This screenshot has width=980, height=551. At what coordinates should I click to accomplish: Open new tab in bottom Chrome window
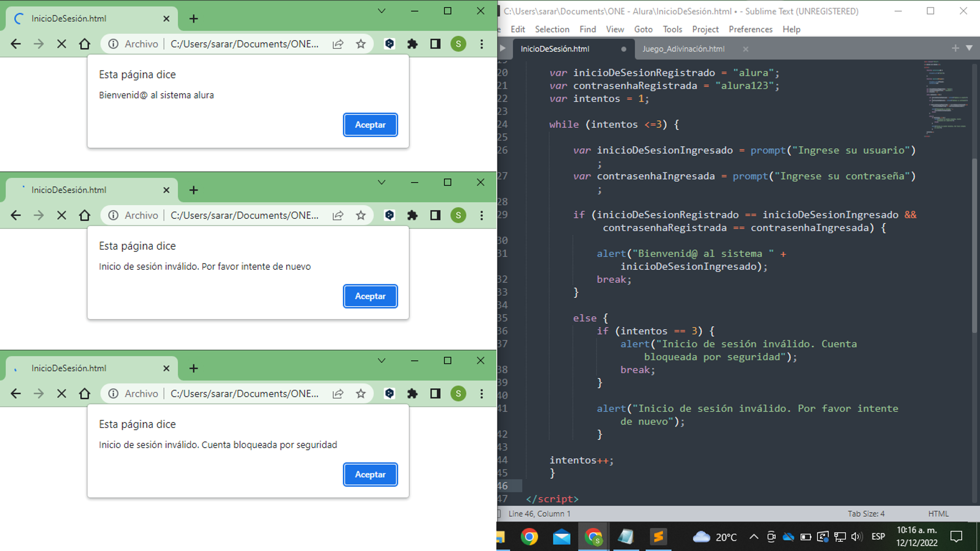(x=194, y=368)
